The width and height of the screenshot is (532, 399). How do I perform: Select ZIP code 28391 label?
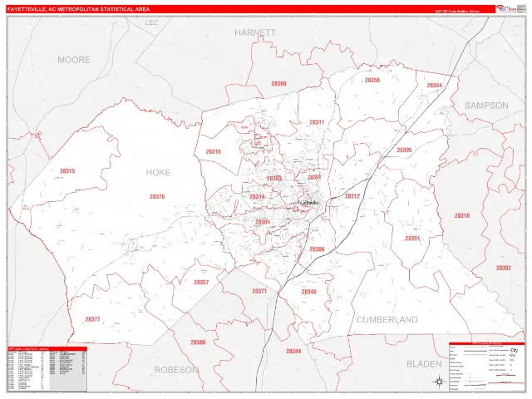tap(412, 239)
